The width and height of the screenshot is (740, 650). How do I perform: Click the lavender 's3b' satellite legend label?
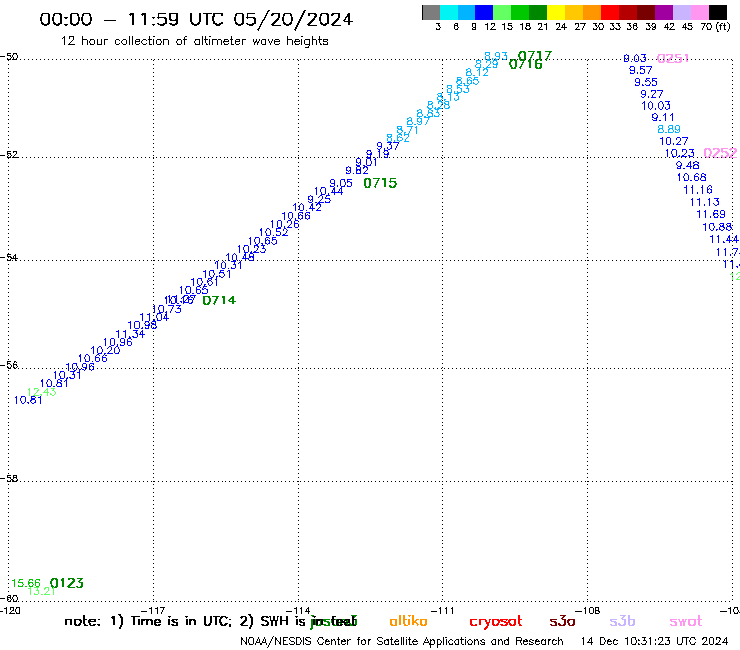(x=622, y=621)
